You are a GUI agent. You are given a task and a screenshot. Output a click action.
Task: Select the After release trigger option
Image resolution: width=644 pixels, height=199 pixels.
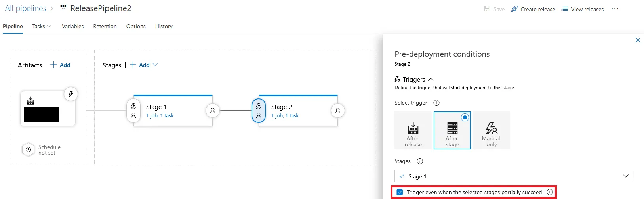coord(413,130)
